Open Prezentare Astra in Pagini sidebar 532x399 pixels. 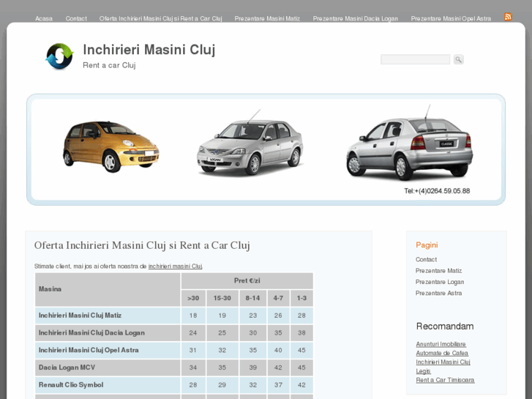438,293
